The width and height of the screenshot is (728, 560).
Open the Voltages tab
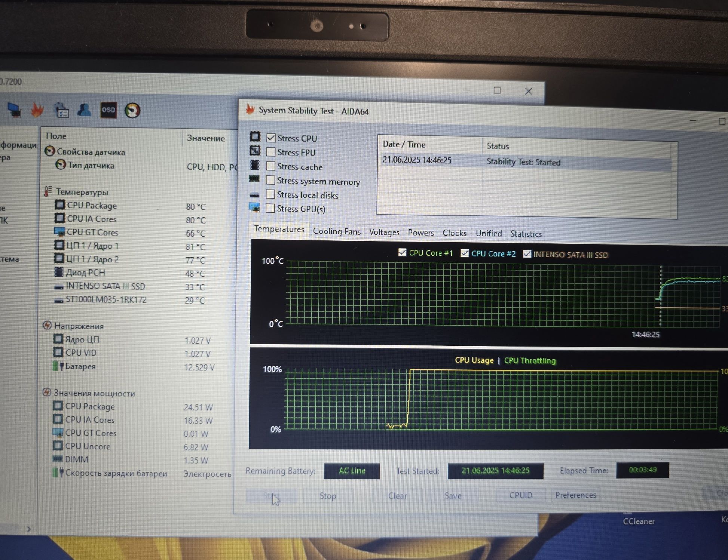pos(384,232)
